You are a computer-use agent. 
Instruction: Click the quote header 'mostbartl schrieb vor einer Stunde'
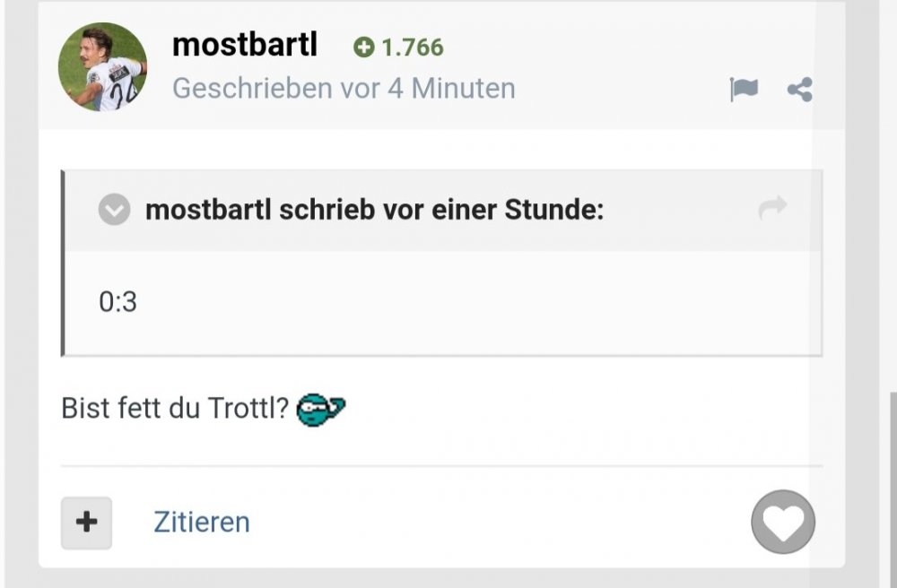pos(375,210)
